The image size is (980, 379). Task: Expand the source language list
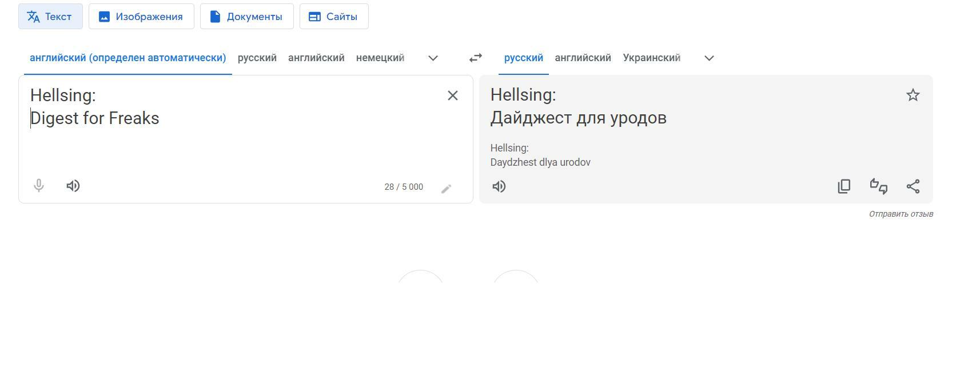click(433, 58)
